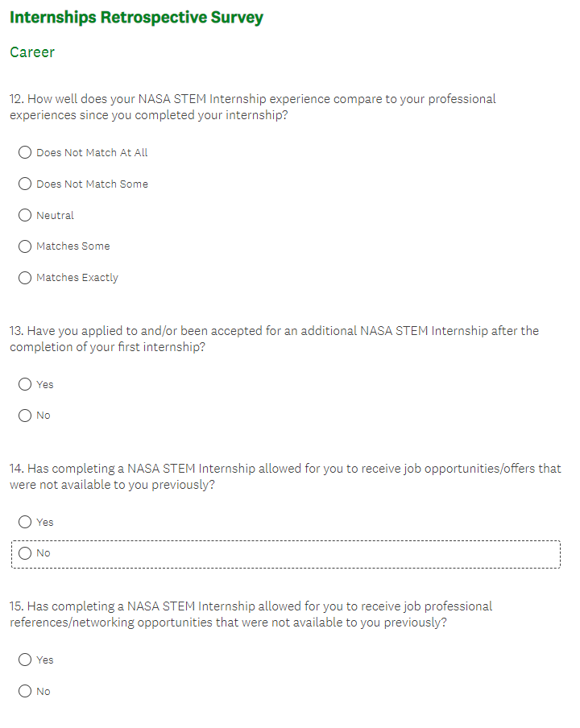
Task: Click the 'Matches Exactly' label text
Action: coord(77,278)
